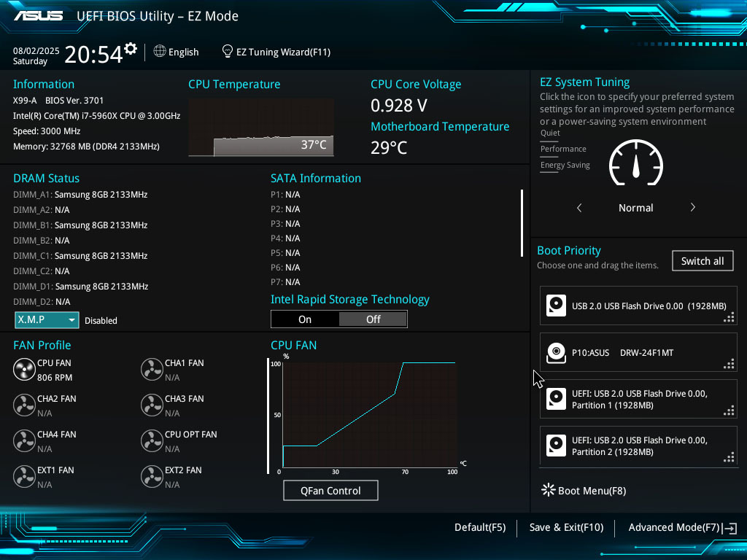Open the date and time settings gear
This screenshot has width=747, height=560.
pos(131,49)
